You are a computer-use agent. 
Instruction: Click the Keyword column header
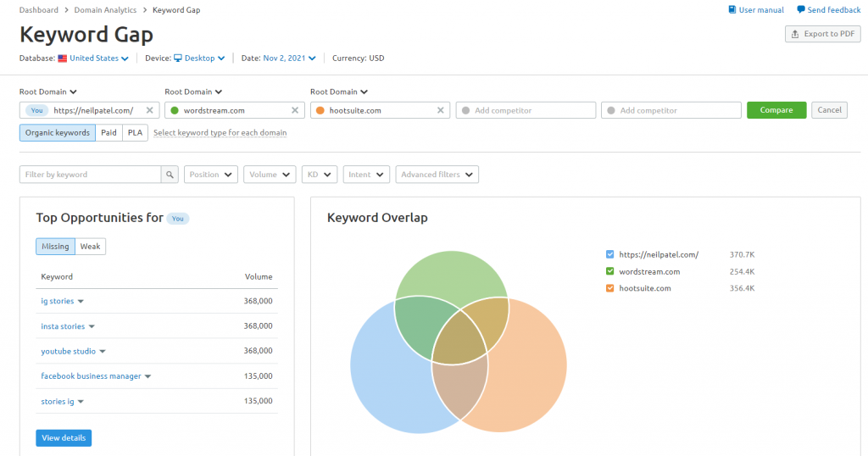point(57,276)
